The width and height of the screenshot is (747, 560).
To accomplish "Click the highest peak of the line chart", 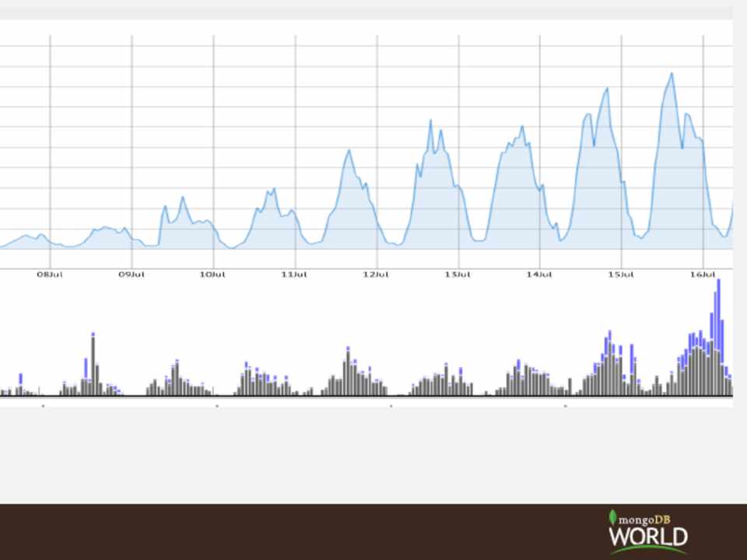I will (672, 74).
